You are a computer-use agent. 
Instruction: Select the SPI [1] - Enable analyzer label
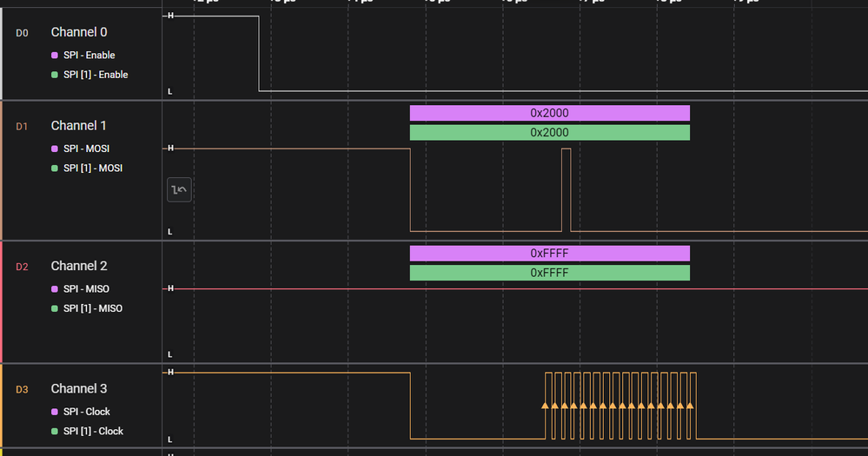(96, 75)
